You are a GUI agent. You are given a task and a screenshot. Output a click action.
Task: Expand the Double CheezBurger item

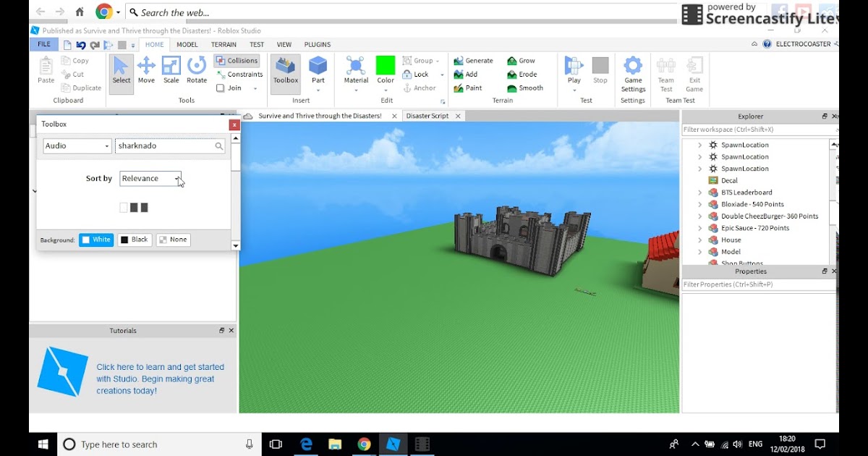[700, 216]
